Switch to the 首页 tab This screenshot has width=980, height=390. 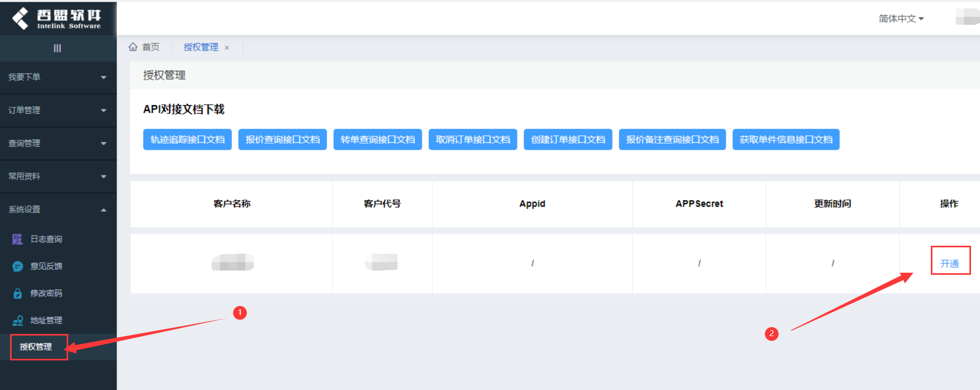point(150,47)
